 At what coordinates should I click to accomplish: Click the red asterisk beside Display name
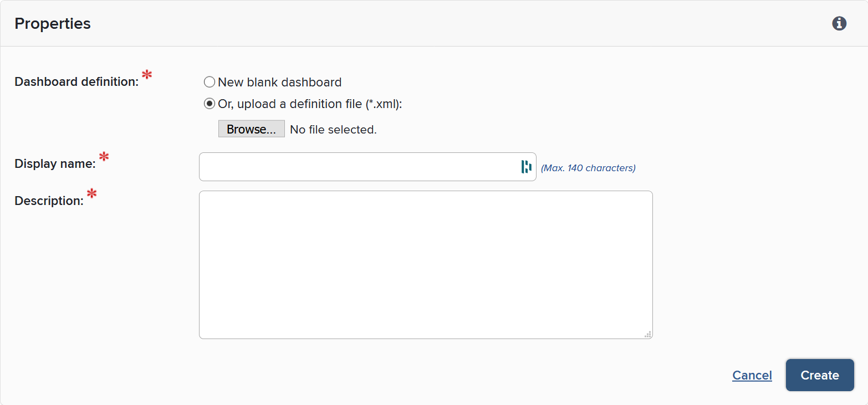pyautogui.click(x=104, y=157)
